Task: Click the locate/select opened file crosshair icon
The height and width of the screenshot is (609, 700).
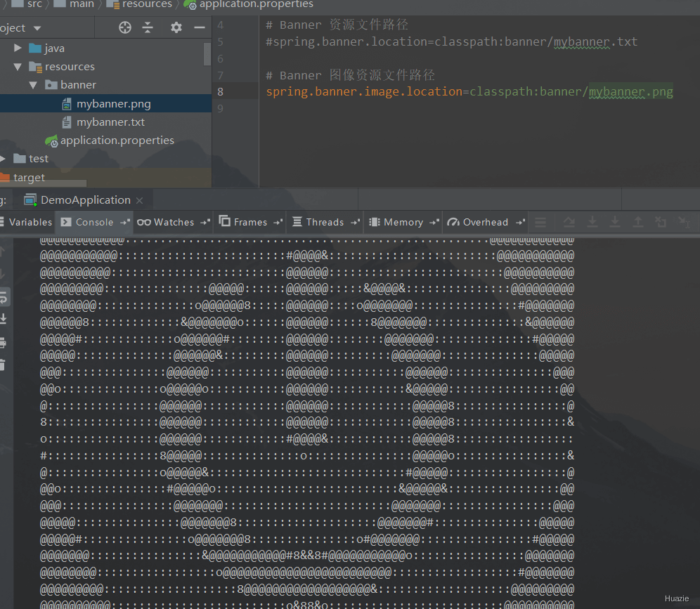Action: (125, 27)
